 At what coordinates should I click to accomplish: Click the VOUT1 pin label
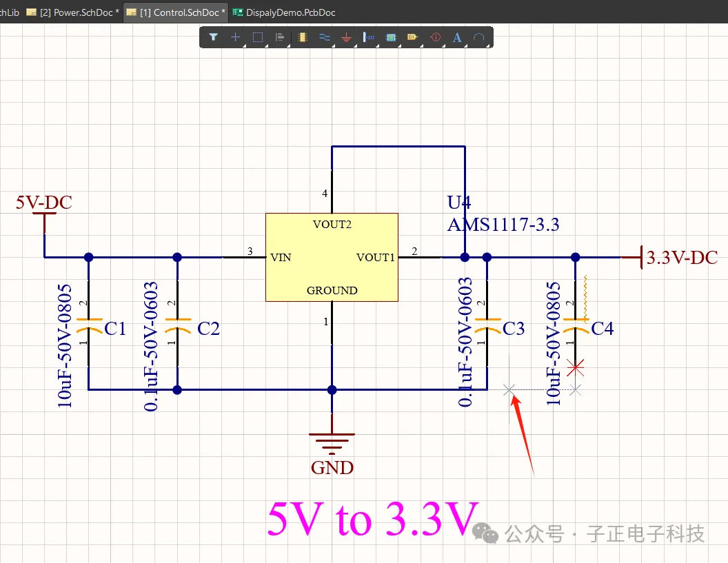coord(375,257)
